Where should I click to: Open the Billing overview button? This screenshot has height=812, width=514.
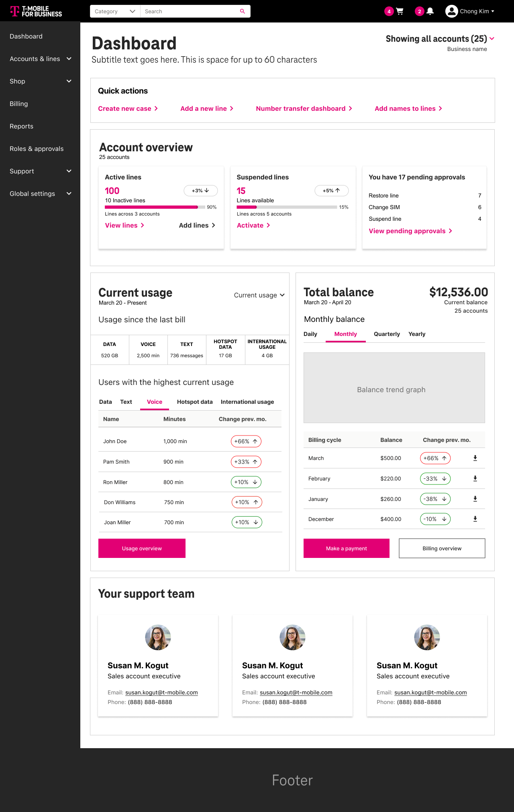442,548
